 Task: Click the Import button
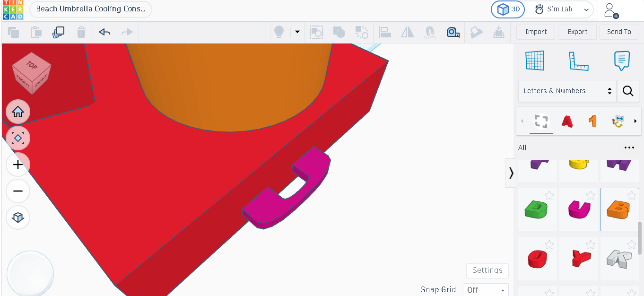pyautogui.click(x=536, y=32)
